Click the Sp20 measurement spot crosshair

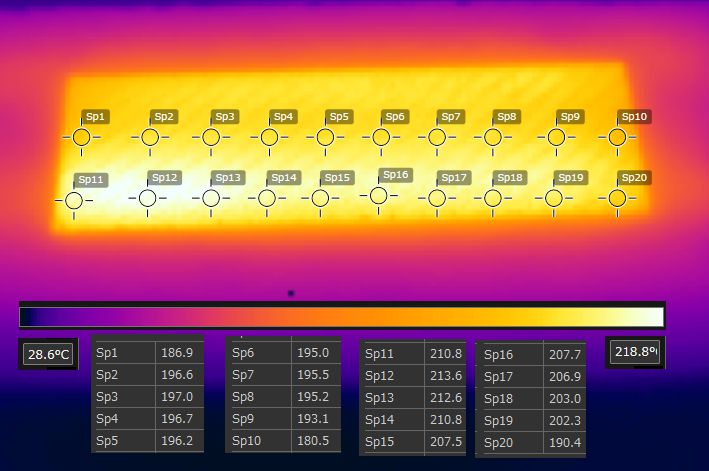(617, 198)
